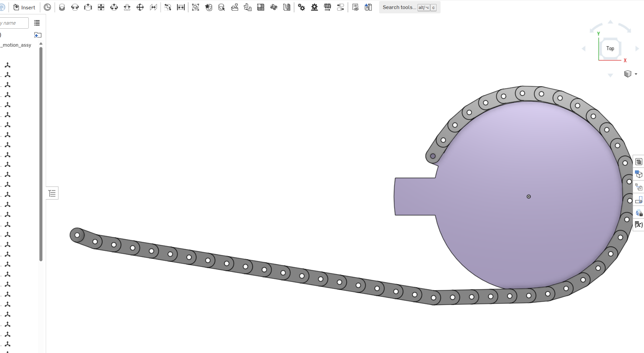
Task: Select the Planar mate tool
Action: point(101,7)
